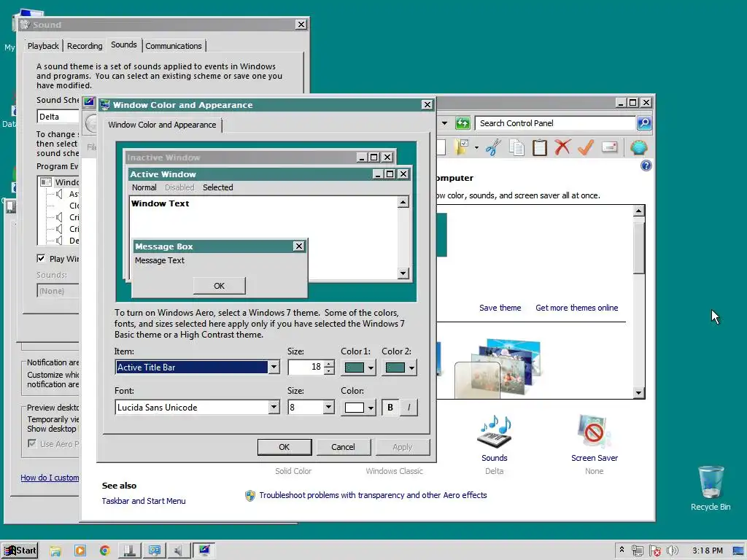
Task: Toggle the Italic font button
Action: tap(409, 408)
